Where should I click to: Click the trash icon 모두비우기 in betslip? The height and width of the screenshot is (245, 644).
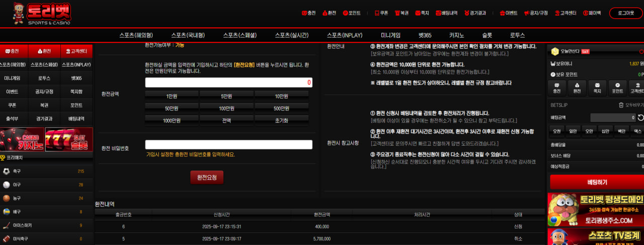tap(621, 105)
